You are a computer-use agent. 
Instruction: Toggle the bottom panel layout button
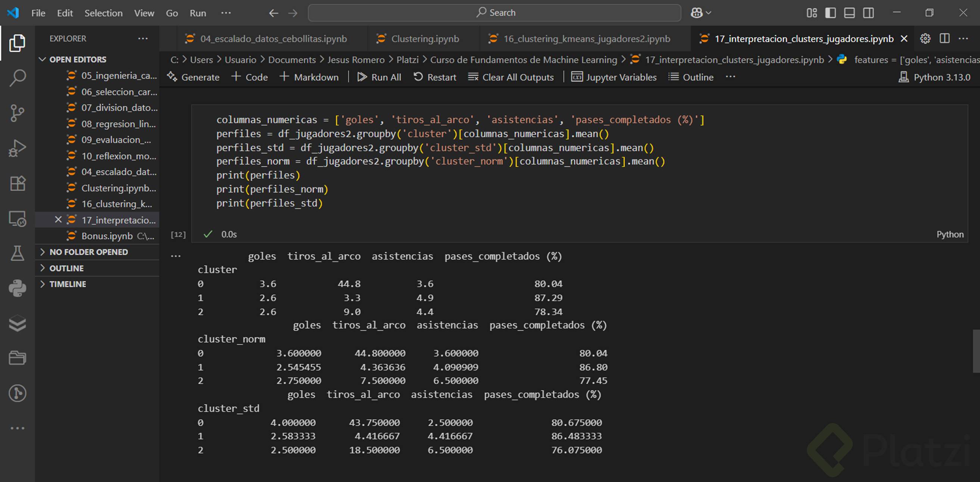[849, 13]
